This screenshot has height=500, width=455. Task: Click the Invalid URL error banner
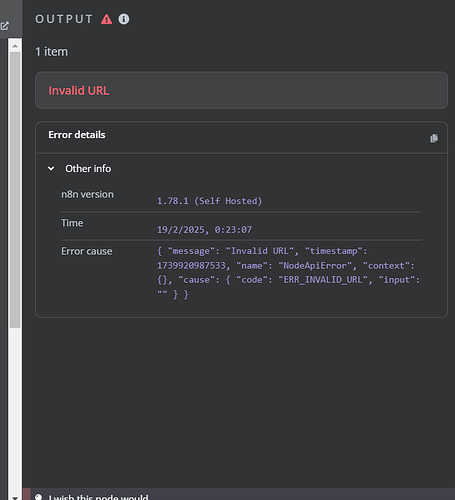coord(241,90)
